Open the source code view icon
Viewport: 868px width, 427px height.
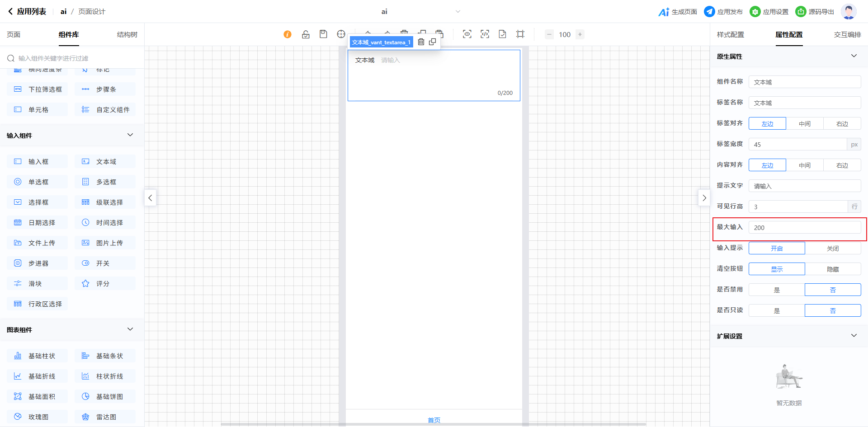coord(485,34)
